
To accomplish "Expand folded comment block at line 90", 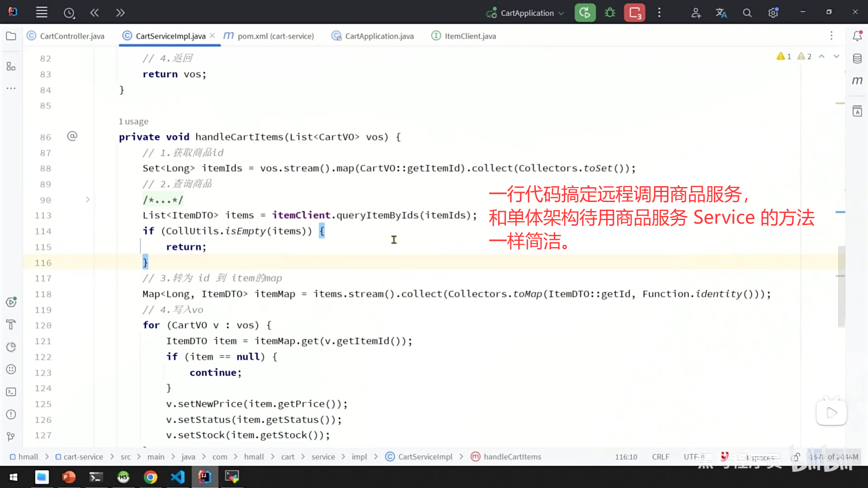I will pyautogui.click(x=88, y=199).
